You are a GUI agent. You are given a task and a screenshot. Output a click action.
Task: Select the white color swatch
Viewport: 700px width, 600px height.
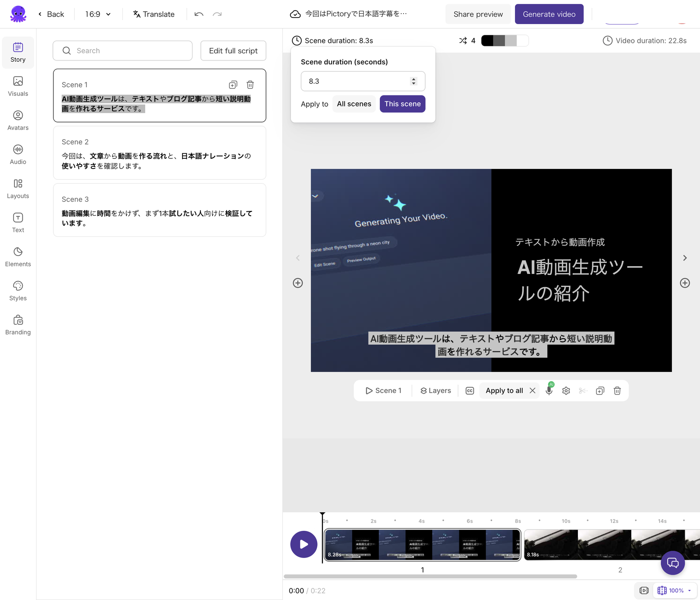pos(523,41)
